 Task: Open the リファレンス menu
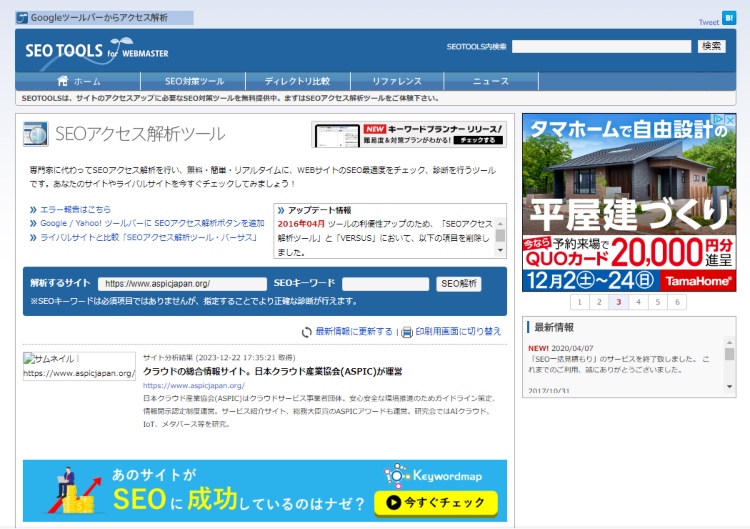point(397,81)
